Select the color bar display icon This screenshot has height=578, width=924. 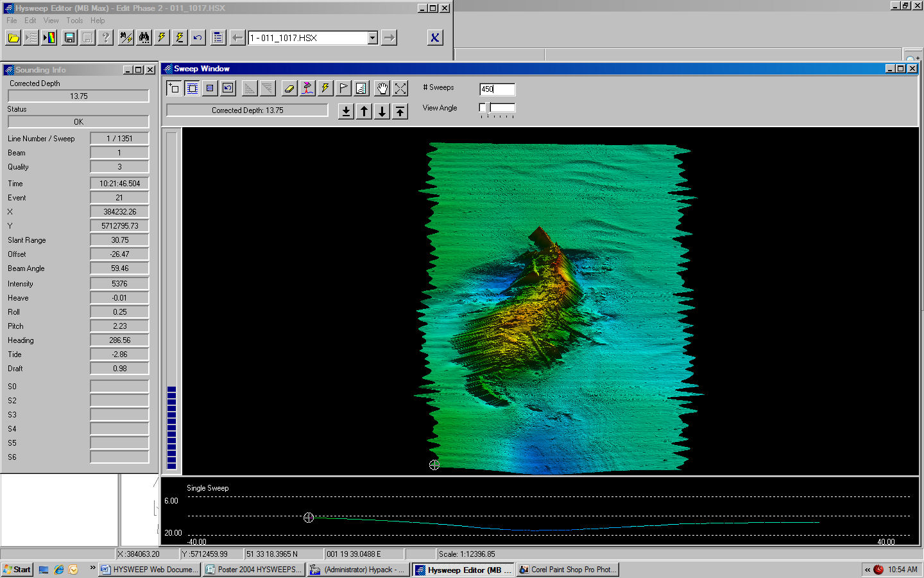(49, 37)
